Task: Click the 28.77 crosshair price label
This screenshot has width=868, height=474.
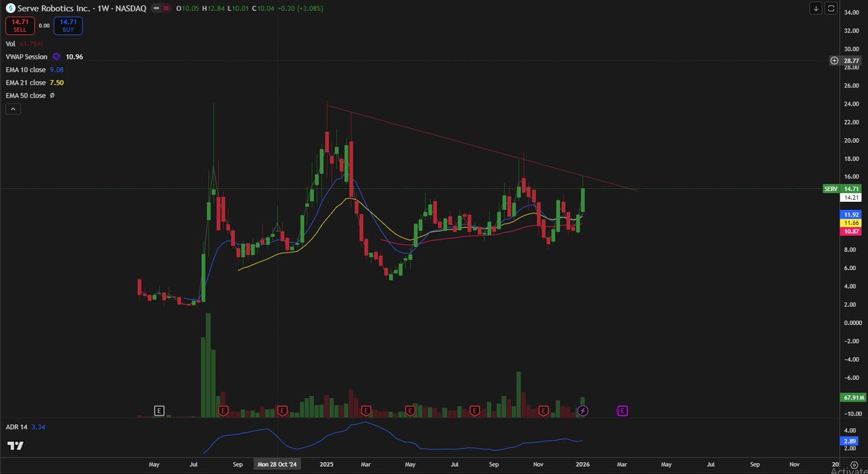Action: click(849, 61)
